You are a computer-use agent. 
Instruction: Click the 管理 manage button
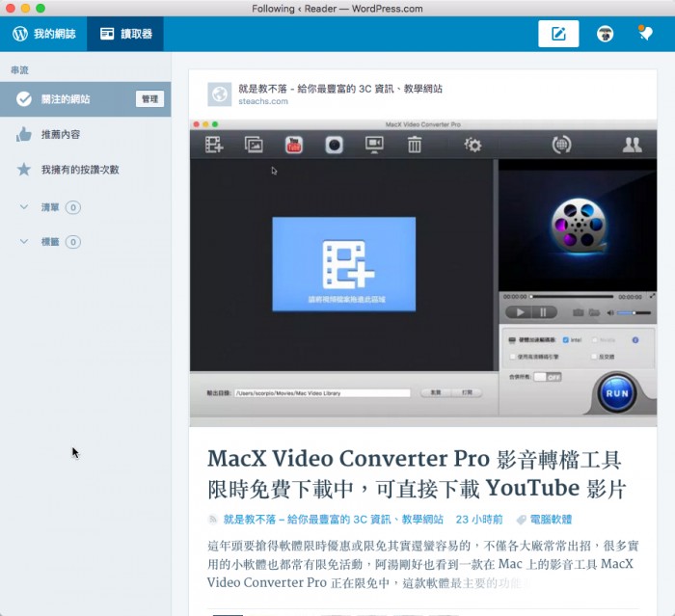(149, 99)
